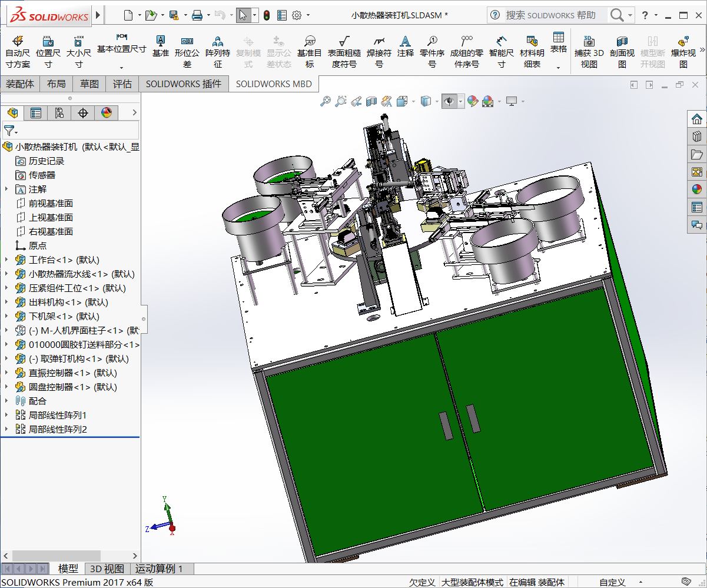This screenshot has height=588, width=707.
Task: Open the 3D 视图 bottom tab
Action: (x=107, y=569)
